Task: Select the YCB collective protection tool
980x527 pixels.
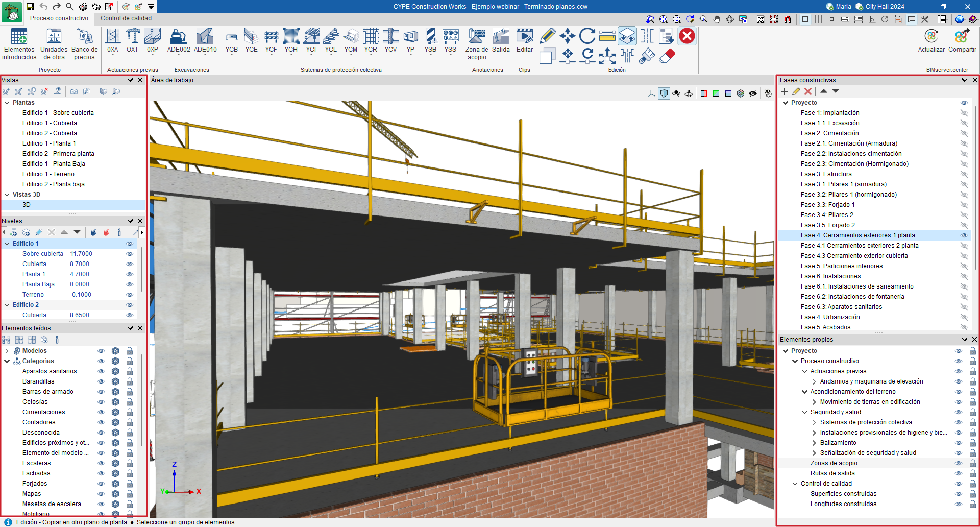Action: (231, 37)
